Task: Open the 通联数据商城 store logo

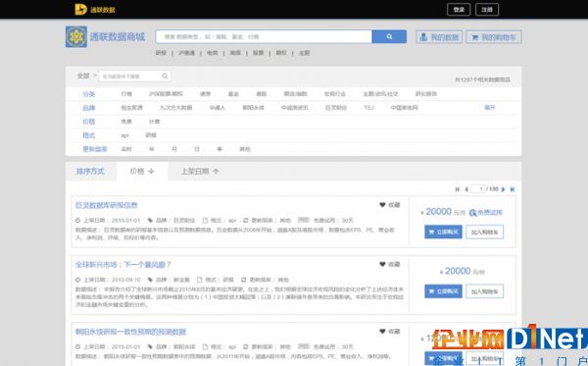Action: click(x=106, y=36)
